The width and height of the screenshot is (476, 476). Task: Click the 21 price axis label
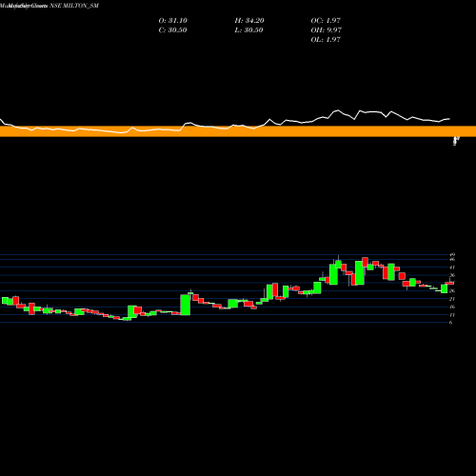click(452, 299)
